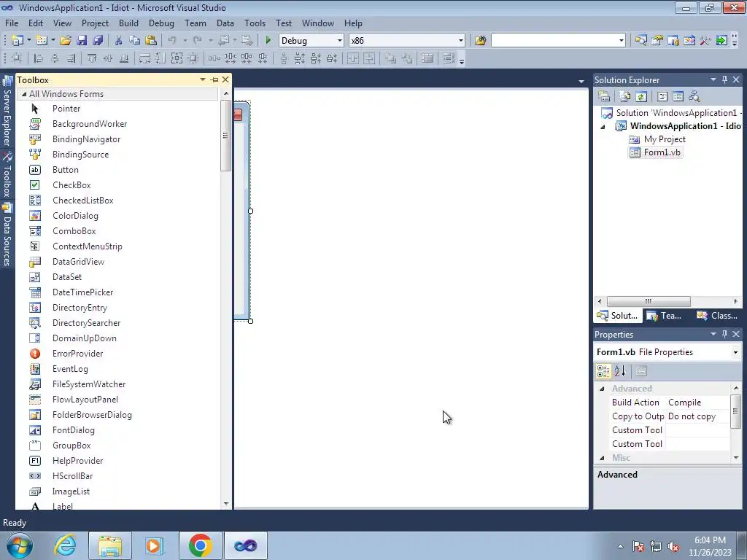
Task: Click the Properties Window toolbar icon
Action: 657,41
